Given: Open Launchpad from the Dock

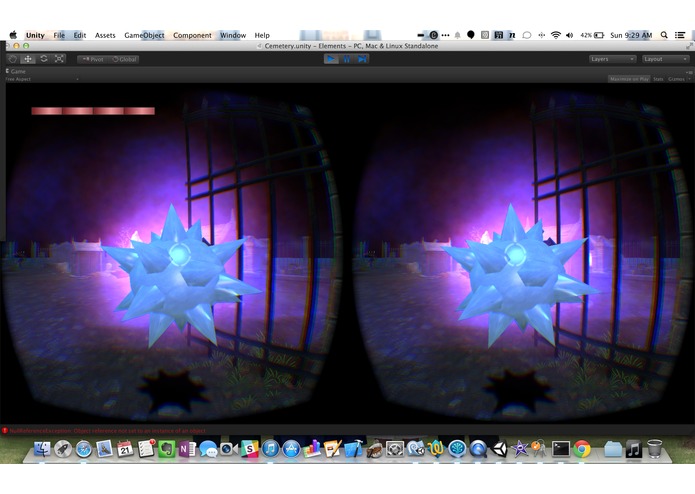Looking at the screenshot, I should (63, 449).
